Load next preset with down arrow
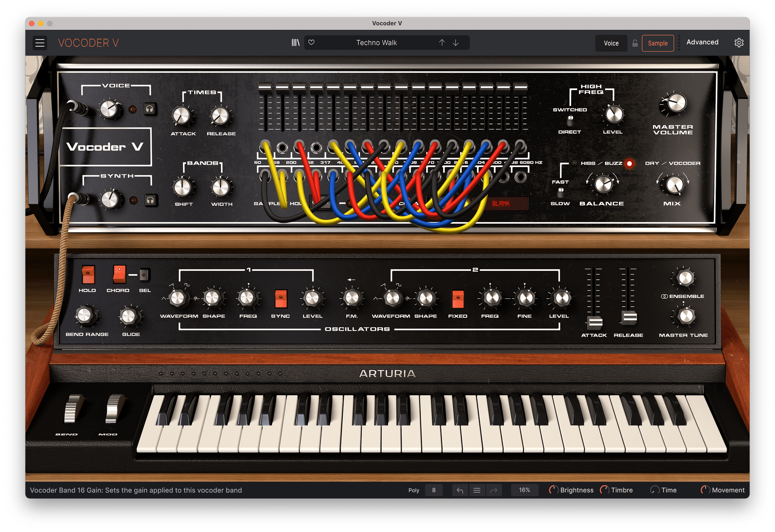Screen dimensions: 775x532 tap(456, 42)
